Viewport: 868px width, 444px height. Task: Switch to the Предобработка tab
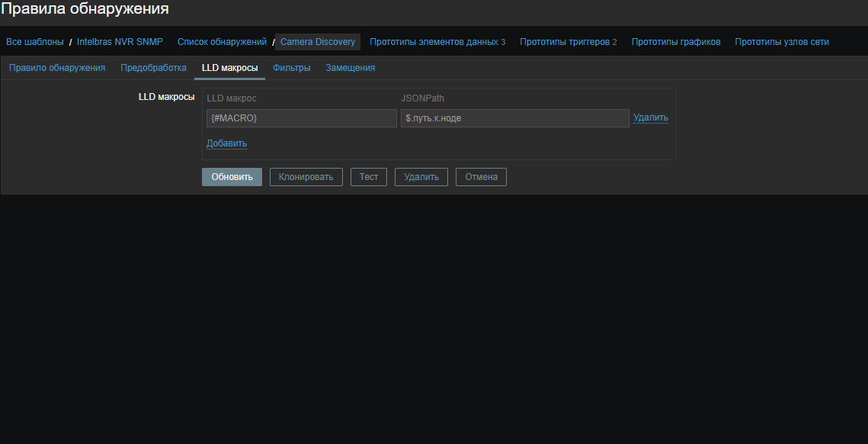tap(153, 68)
